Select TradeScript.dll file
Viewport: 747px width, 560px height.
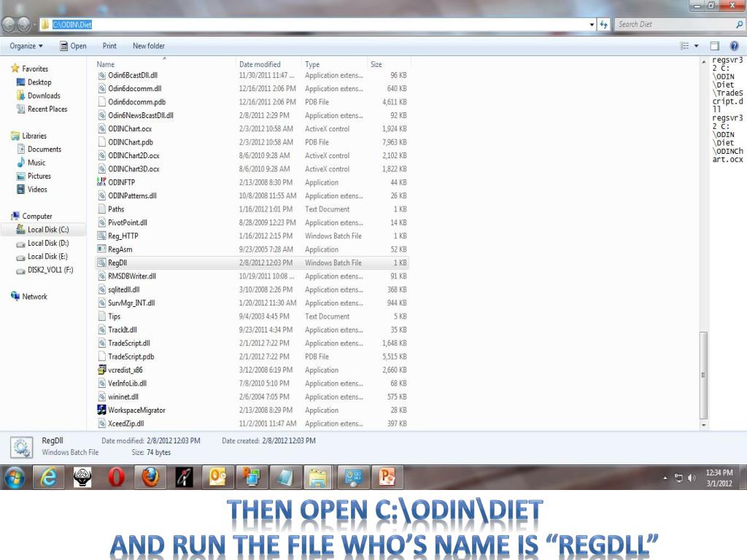coord(252,343)
